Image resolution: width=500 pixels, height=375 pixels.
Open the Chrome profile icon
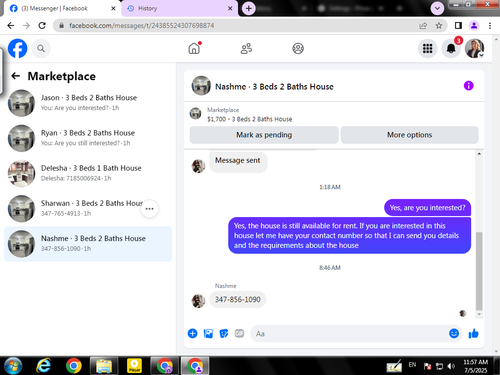point(474,26)
